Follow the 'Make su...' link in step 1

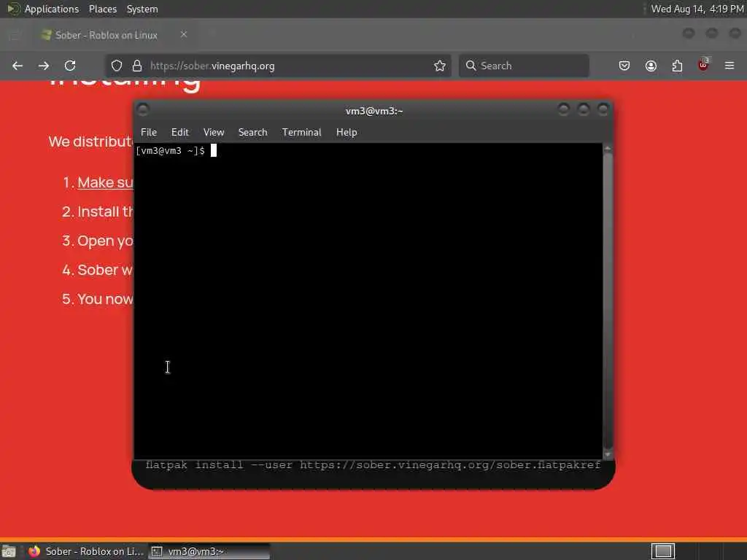point(106,182)
